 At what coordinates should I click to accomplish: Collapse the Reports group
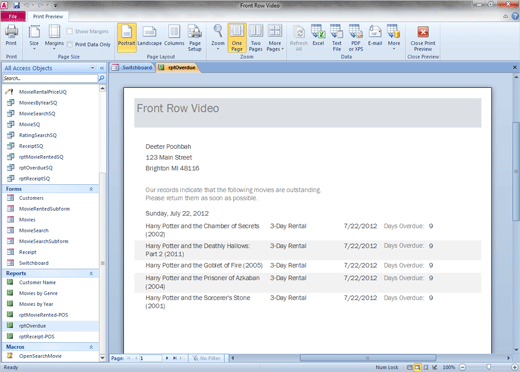(91, 273)
